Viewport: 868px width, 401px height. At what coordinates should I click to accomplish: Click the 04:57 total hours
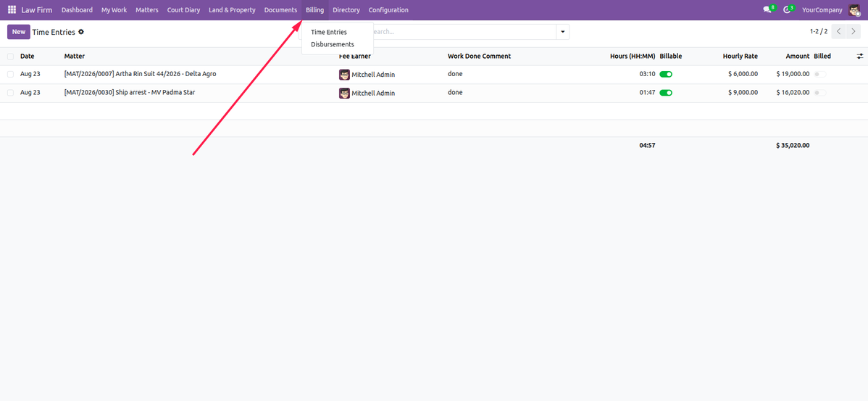(x=647, y=146)
